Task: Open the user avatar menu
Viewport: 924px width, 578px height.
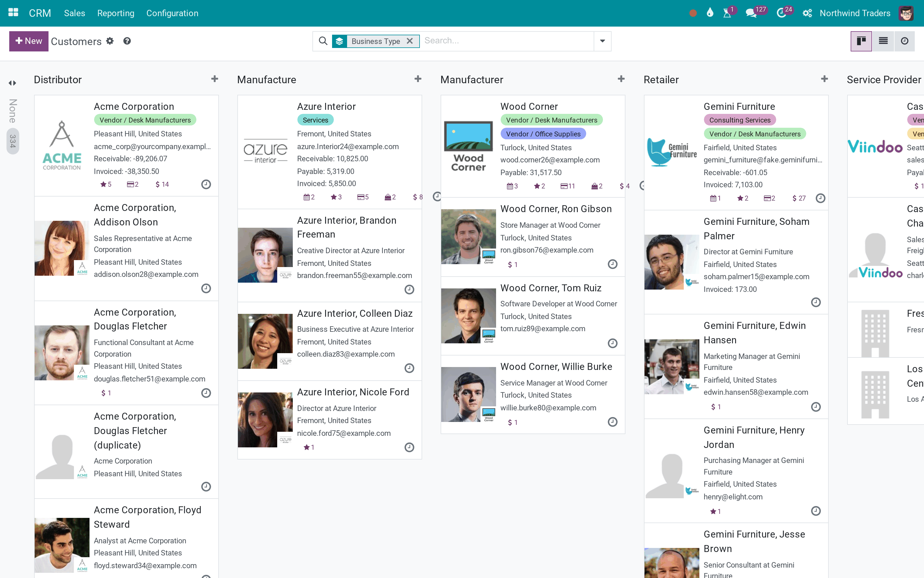Action: coord(906,13)
